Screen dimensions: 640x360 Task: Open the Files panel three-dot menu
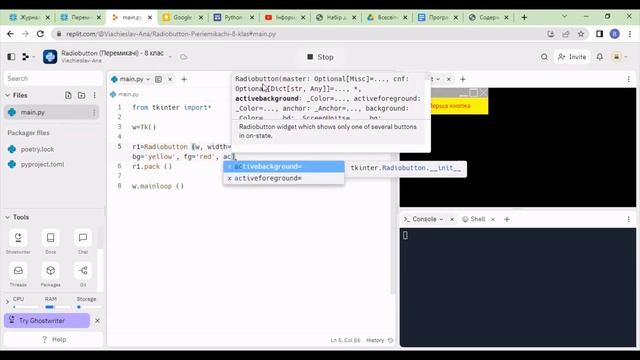(94, 95)
